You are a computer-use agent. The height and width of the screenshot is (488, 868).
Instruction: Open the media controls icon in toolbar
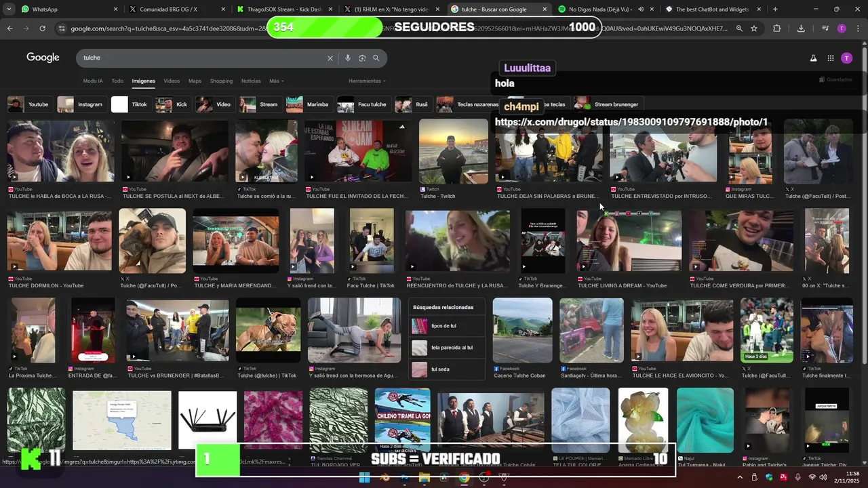click(825, 28)
